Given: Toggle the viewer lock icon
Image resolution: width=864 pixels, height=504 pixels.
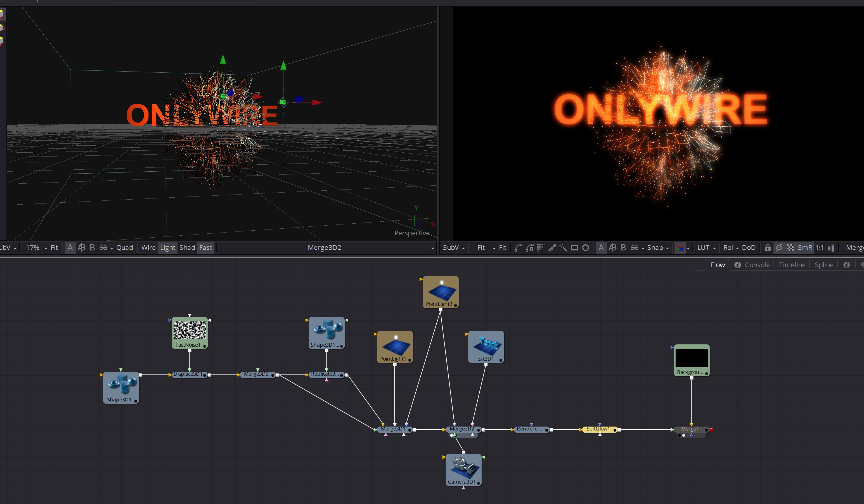Looking at the screenshot, I should (x=768, y=248).
